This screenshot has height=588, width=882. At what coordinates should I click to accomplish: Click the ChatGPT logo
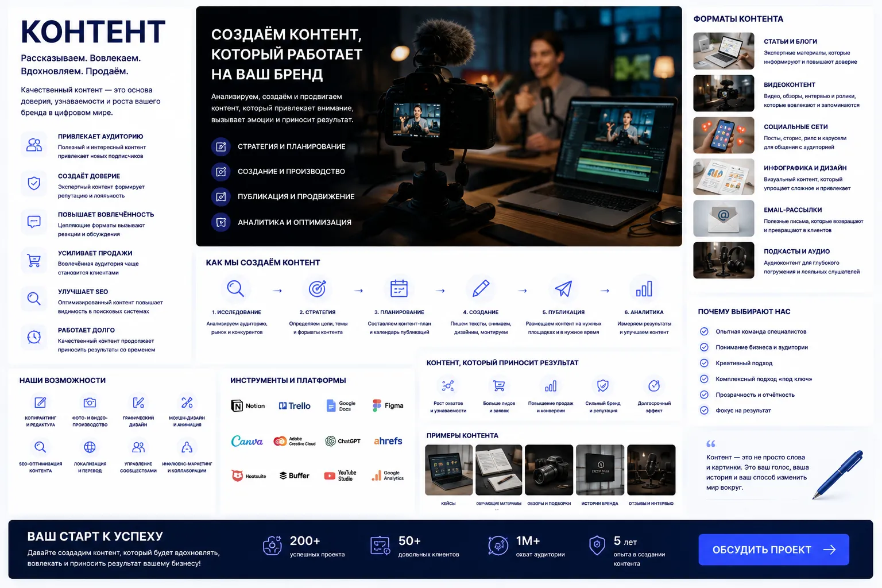pyautogui.click(x=343, y=441)
